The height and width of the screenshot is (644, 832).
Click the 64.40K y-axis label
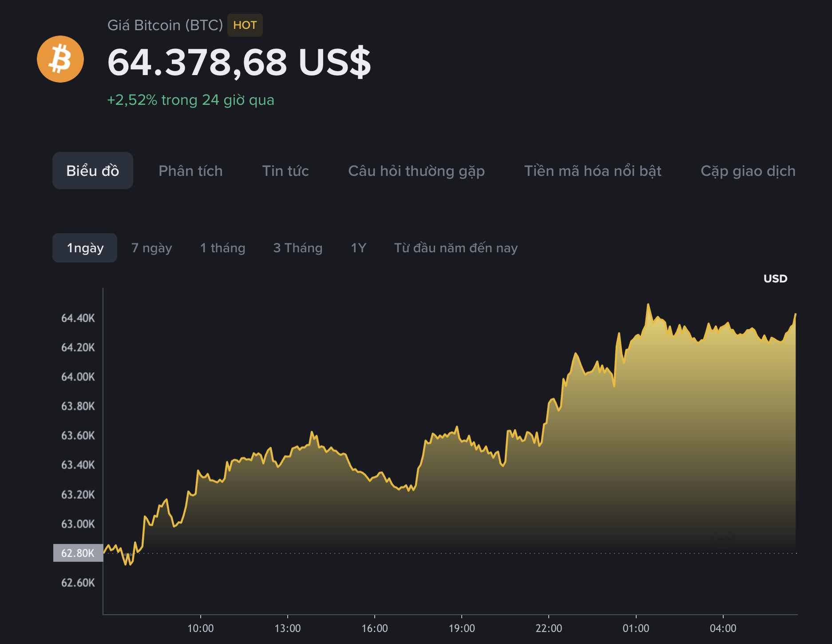(78, 318)
